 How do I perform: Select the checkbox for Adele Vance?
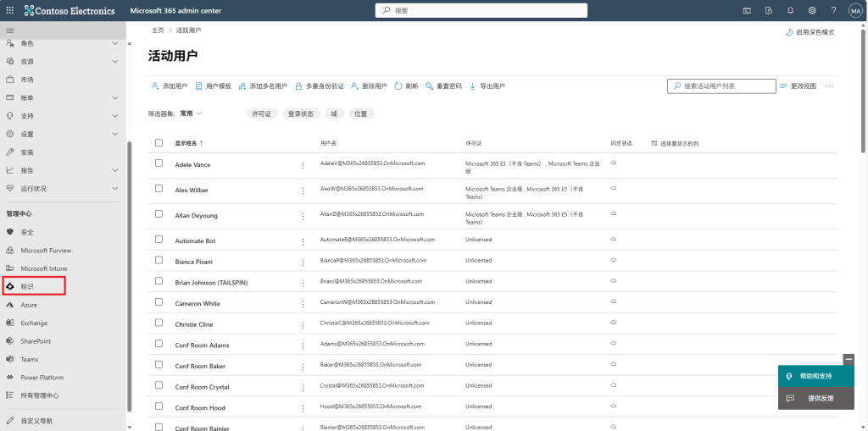pos(159,163)
